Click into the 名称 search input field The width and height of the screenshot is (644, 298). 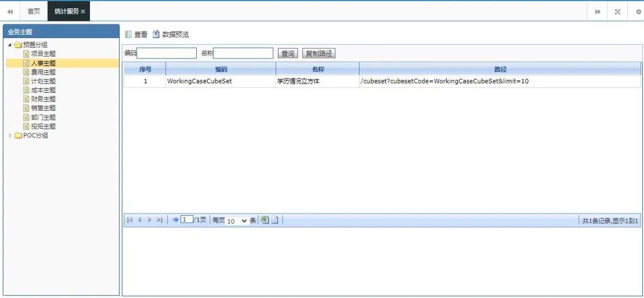[x=243, y=54]
